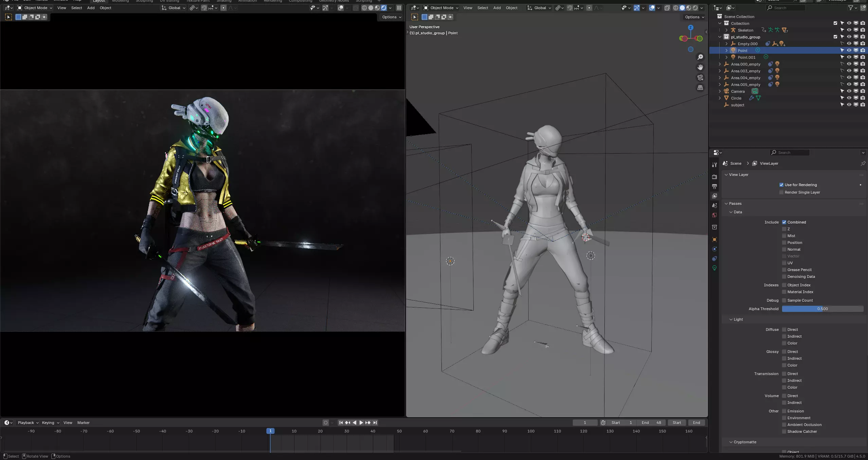
Task: Enable Render Single Layer checkbox
Action: click(x=781, y=192)
